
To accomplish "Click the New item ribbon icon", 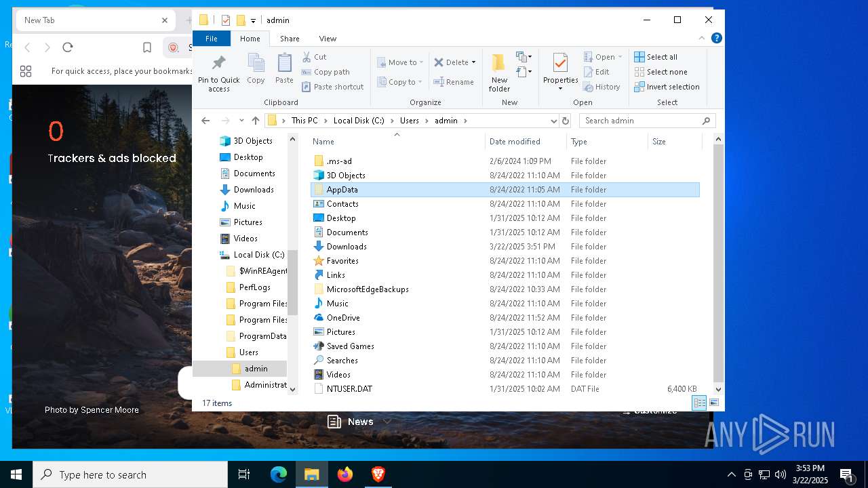I will tap(524, 57).
